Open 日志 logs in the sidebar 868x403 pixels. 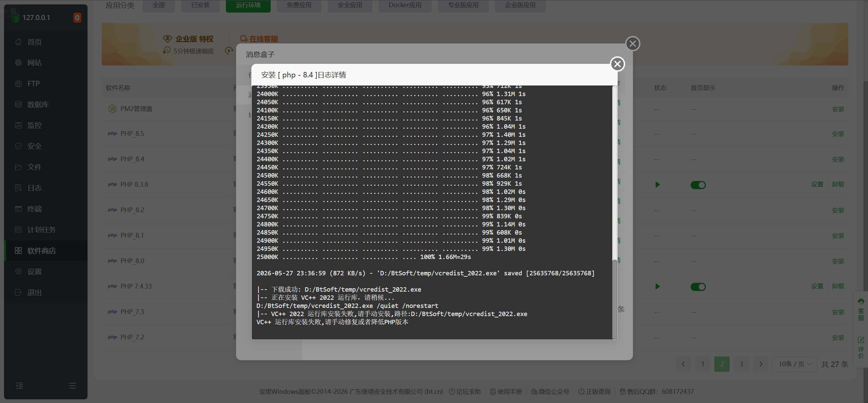46,188
